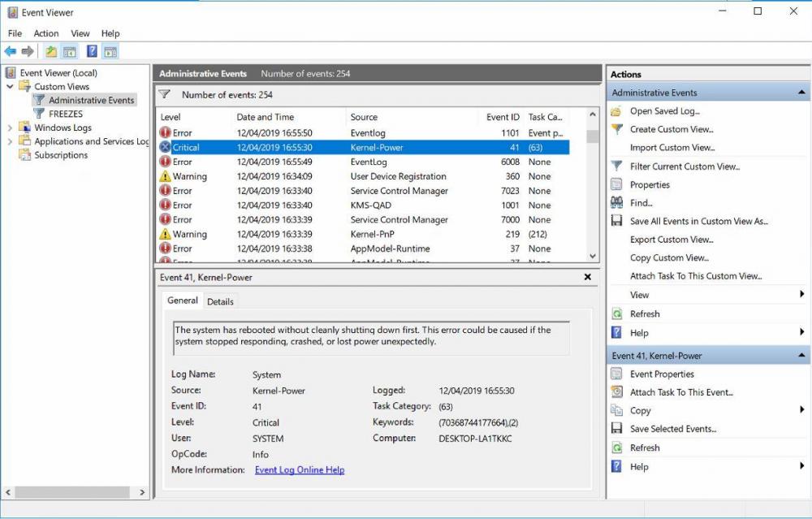
Task: Toggle Show/Hide Console Tree toolbar icon
Action: pyautogui.click(x=69, y=51)
